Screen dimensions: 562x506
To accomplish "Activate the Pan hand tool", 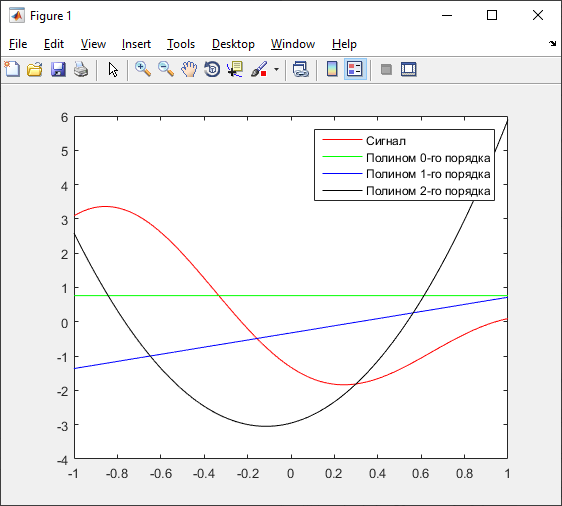I will point(189,69).
